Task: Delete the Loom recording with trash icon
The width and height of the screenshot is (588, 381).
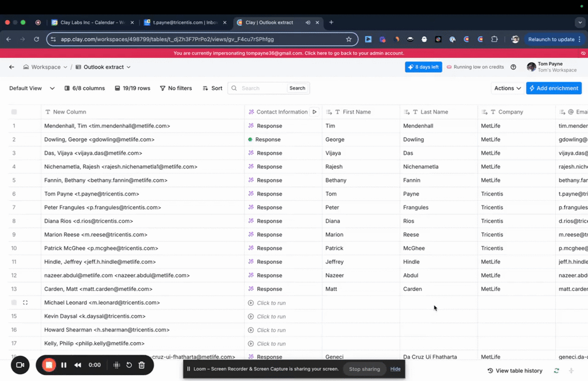Action: [x=142, y=365]
